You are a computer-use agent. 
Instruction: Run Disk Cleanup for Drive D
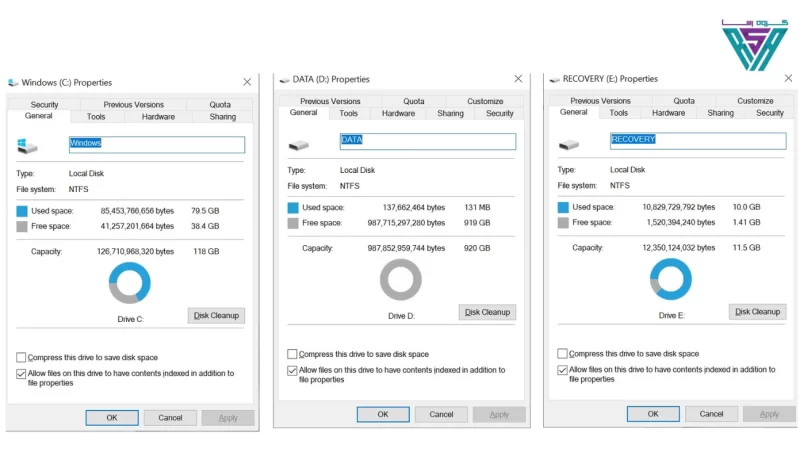(x=487, y=312)
